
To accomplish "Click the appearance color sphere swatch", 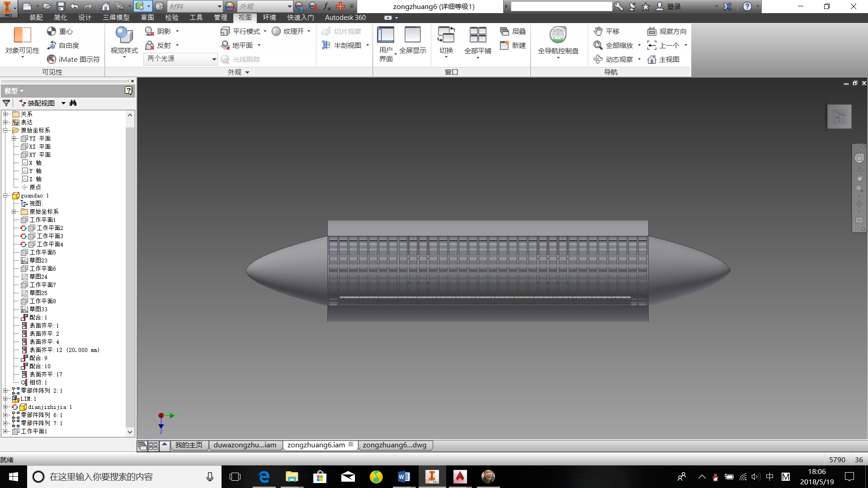I will click(x=230, y=6).
